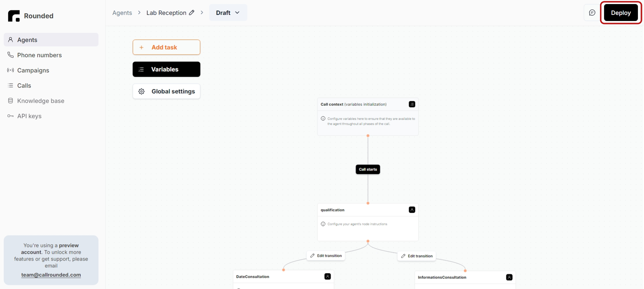Click the Campaigns broadcast icon
644x289 pixels.
pos(10,70)
